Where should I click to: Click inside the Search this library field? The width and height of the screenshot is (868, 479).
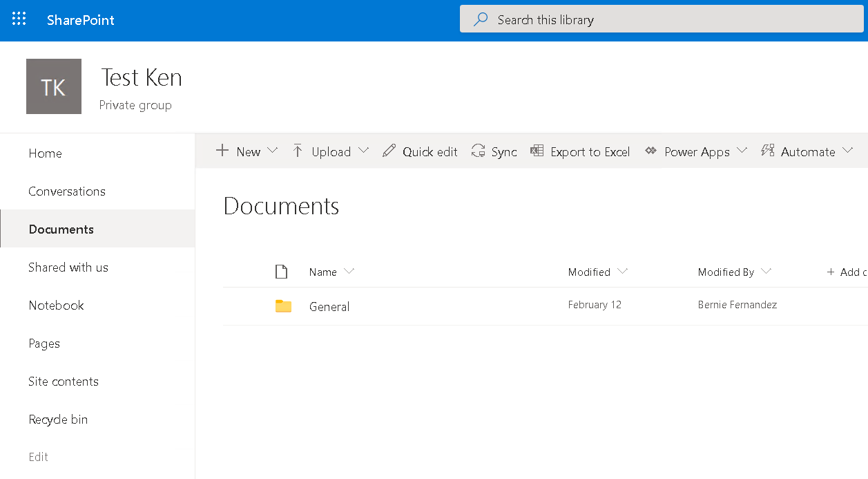point(662,19)
